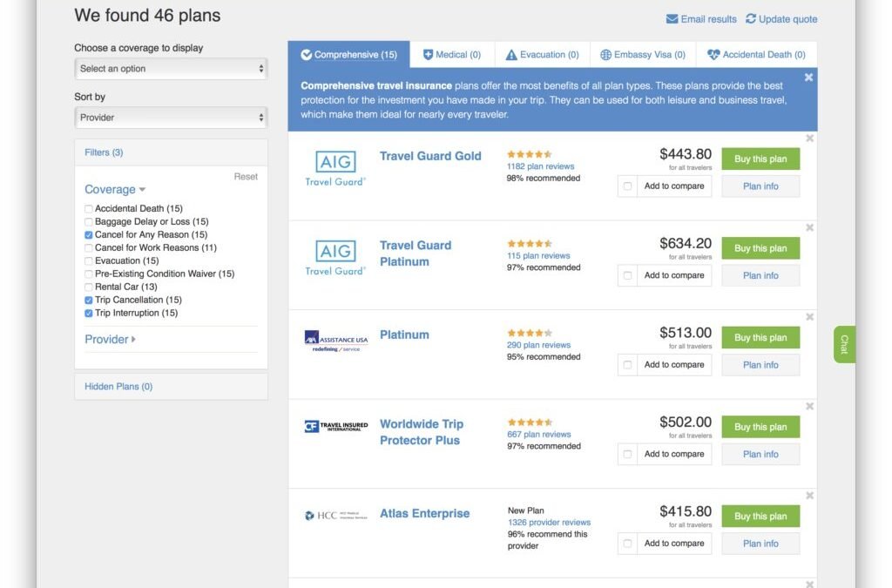892x588 pixels.
Task: Collapse the Coverage filter section
Action: [115, 189]
